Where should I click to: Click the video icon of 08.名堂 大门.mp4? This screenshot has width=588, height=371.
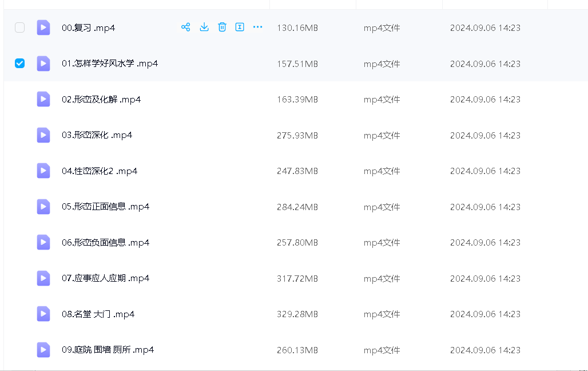click(x=43, y=314)
